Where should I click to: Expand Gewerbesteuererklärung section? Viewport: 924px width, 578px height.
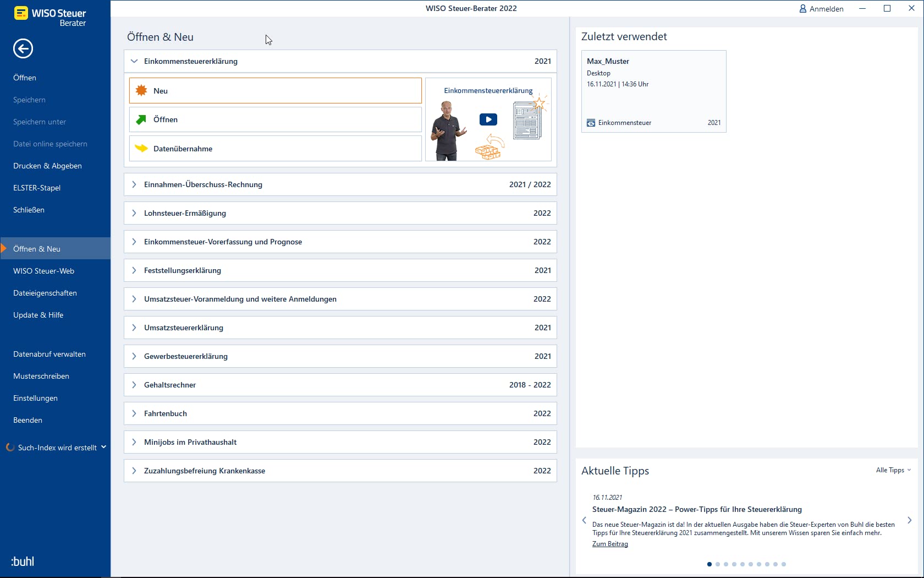coord(134,356)
